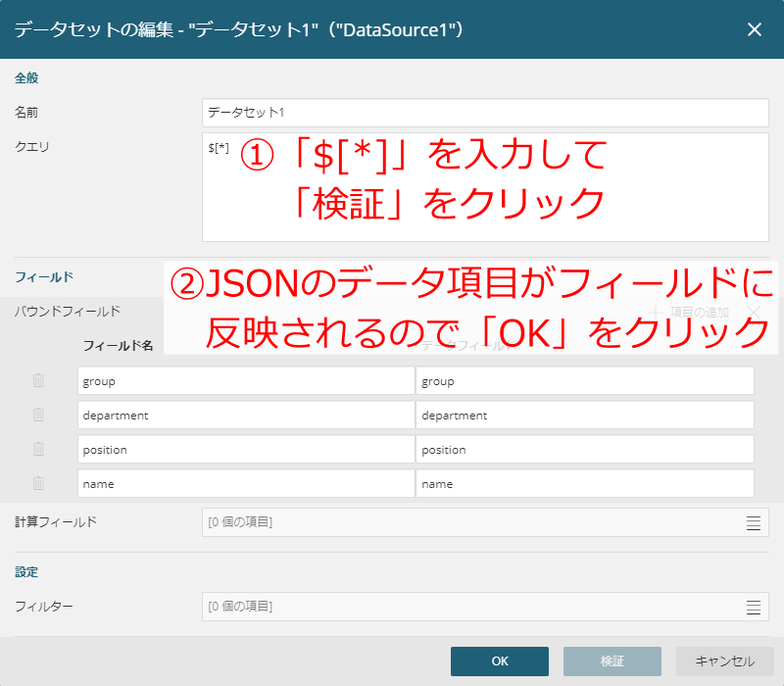Click into the クエリ text area

tap(485, 187)
